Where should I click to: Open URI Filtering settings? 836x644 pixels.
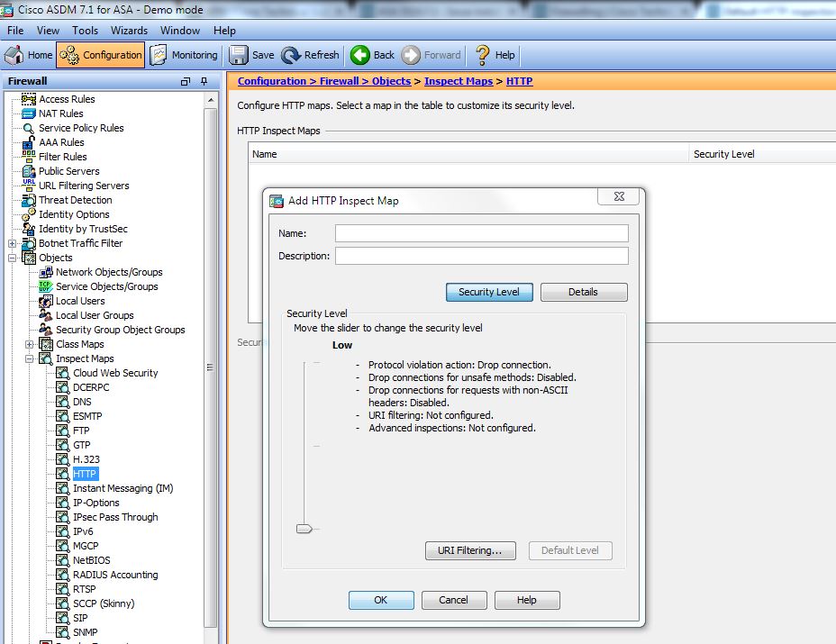coord(470,550)
